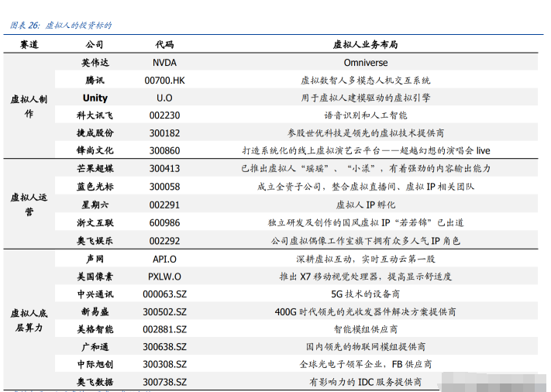Click description '虚拟数智人多模态人机交互系统'
This screenshot has width=551, height=392.
[366, 81]
